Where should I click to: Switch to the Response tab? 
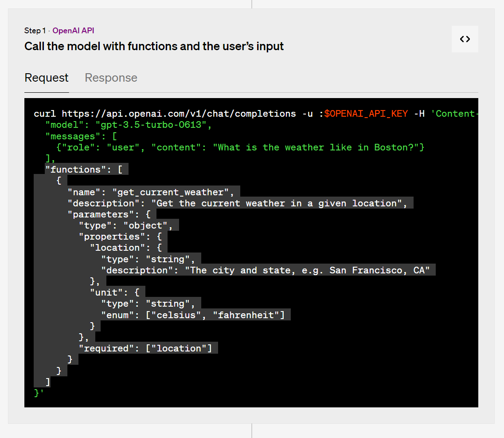pos(111,78)
